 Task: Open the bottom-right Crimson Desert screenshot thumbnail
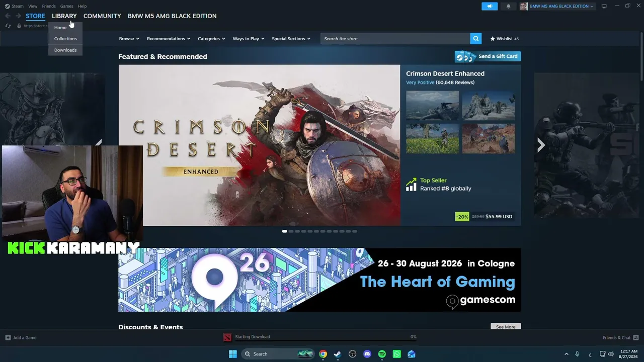coord(489,138)
